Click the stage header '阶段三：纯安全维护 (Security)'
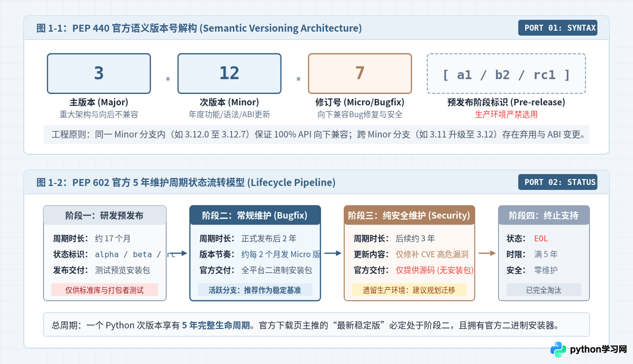Viewport: 633px width, 364px height. pos(409,215)
